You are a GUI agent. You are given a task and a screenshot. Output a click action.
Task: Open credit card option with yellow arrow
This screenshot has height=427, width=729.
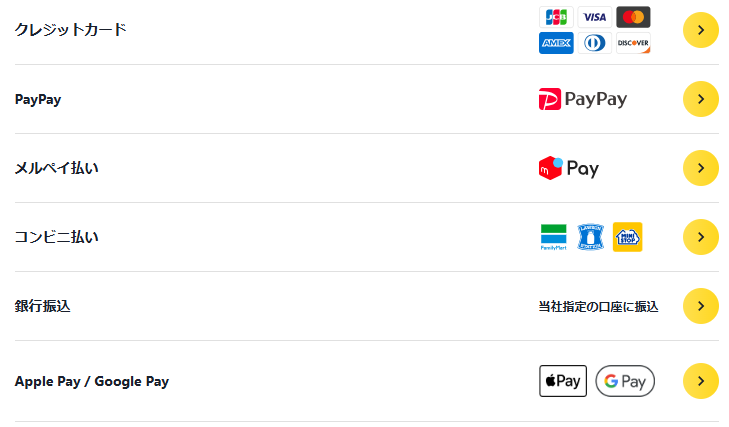701,30
